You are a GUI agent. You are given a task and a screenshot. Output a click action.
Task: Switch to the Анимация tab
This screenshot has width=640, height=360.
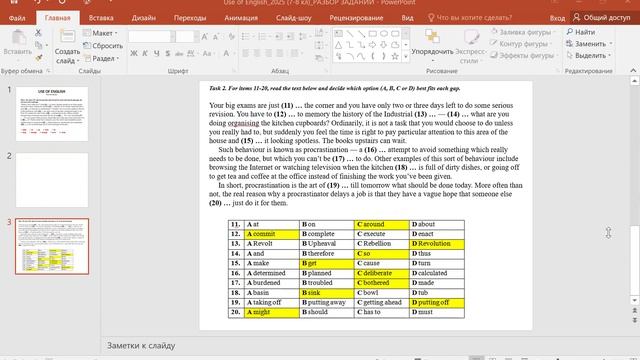(241, 18)
